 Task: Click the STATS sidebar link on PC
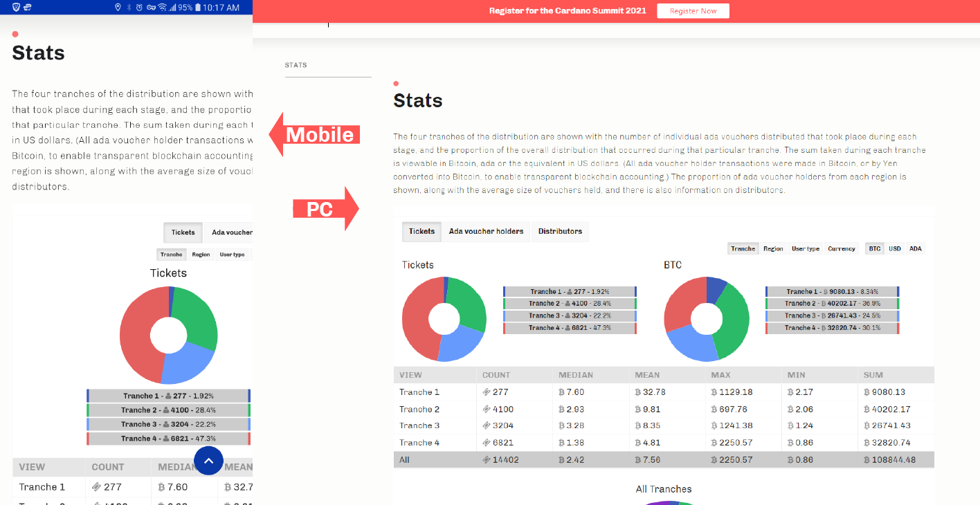(296, 65)
